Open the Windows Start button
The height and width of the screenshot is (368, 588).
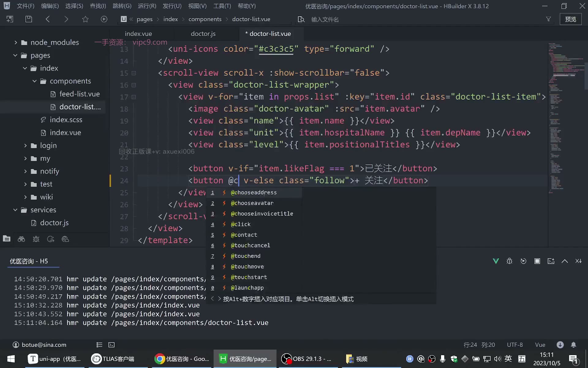[11, 359]
